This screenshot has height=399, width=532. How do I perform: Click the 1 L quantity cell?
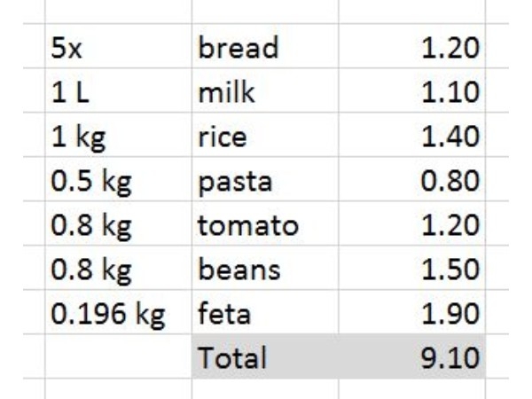119,90
